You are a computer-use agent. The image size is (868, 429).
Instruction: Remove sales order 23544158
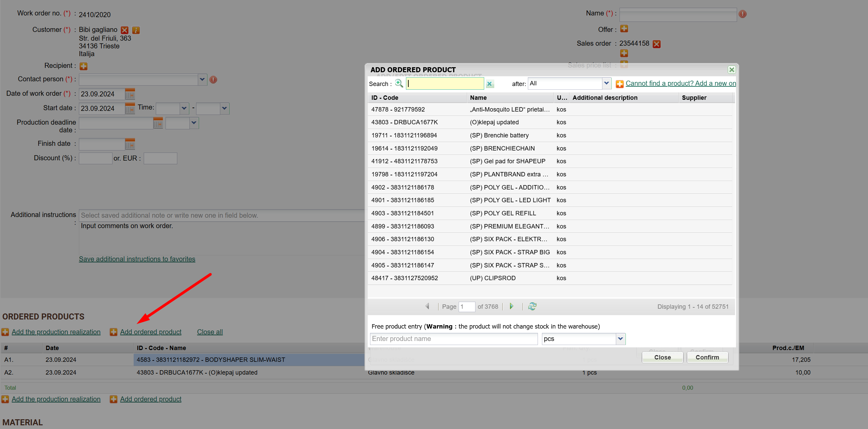pos(656,44)
